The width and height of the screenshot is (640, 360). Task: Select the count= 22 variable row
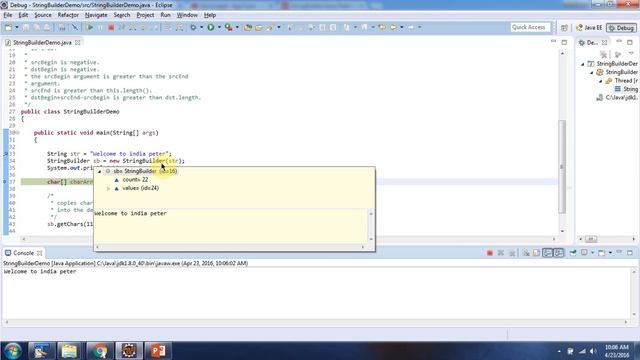click(x=135, y=180)
